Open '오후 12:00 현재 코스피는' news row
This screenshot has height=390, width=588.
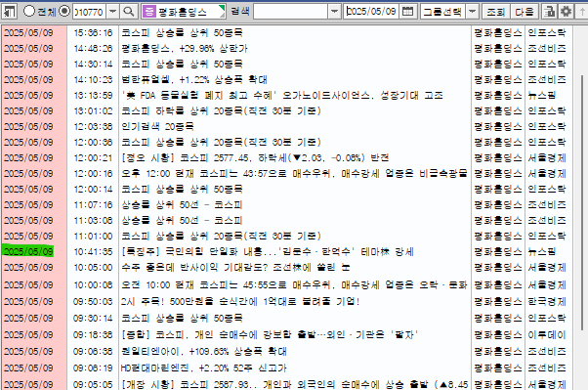click(294, 173)
